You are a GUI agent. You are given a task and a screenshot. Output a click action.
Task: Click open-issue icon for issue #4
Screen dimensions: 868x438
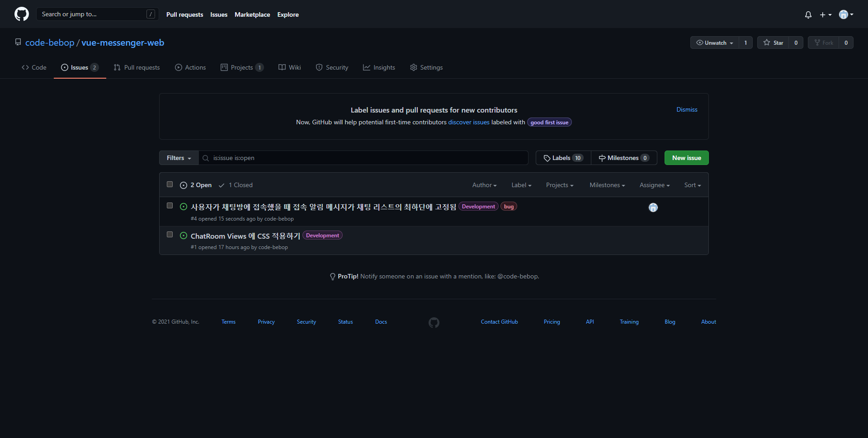(184, 207)
